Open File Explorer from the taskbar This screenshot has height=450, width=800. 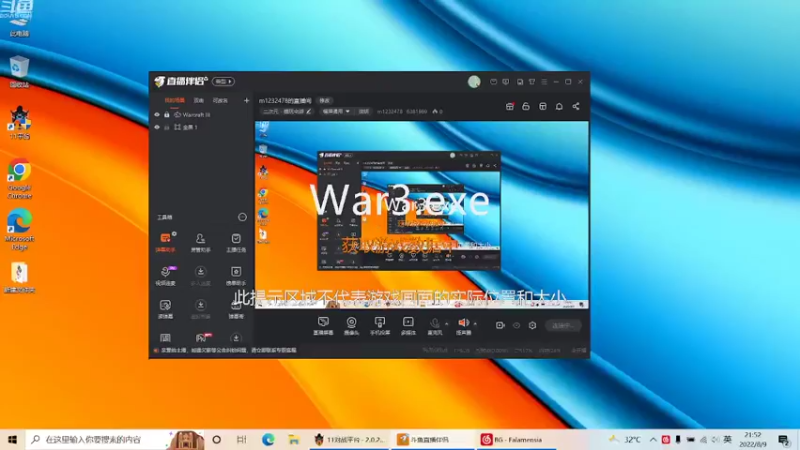(293, 439)
